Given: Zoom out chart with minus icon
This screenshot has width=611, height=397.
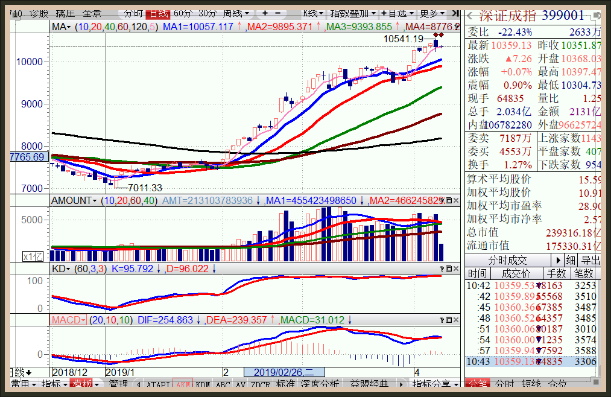Looking at the screenshot, I should [277, 13].
